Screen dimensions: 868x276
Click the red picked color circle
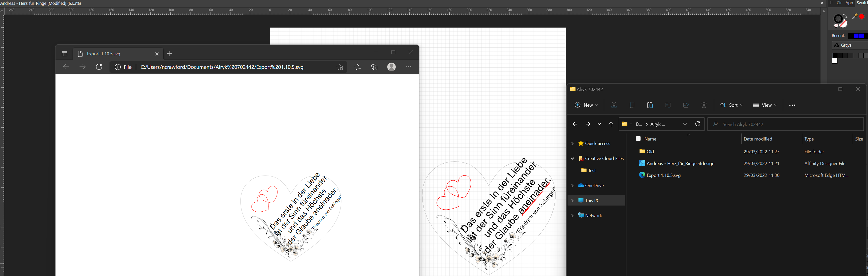861,17
